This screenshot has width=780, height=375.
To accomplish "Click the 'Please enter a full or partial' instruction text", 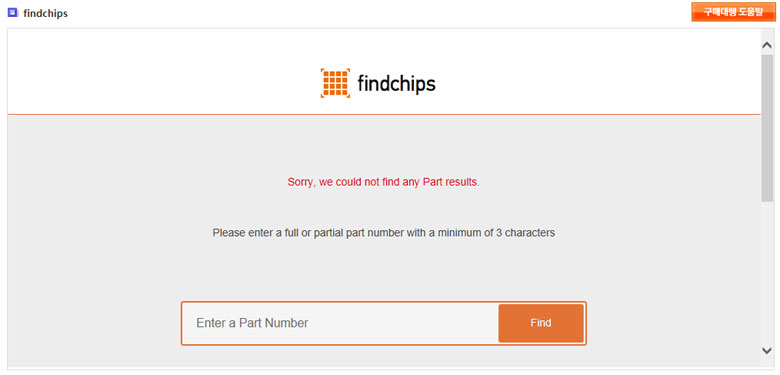I will coord(384,232).
